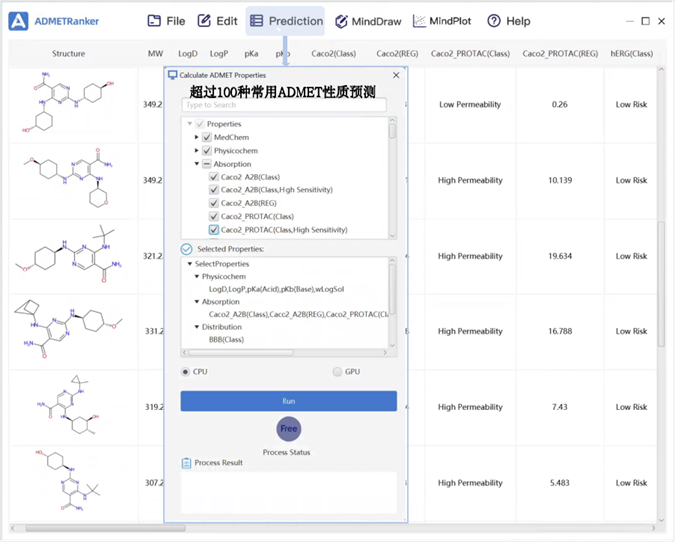Collapse the Absorption tree node
The height and width of the screenshot is (543, 675).
pyautogui.click(x=197, y=164)
